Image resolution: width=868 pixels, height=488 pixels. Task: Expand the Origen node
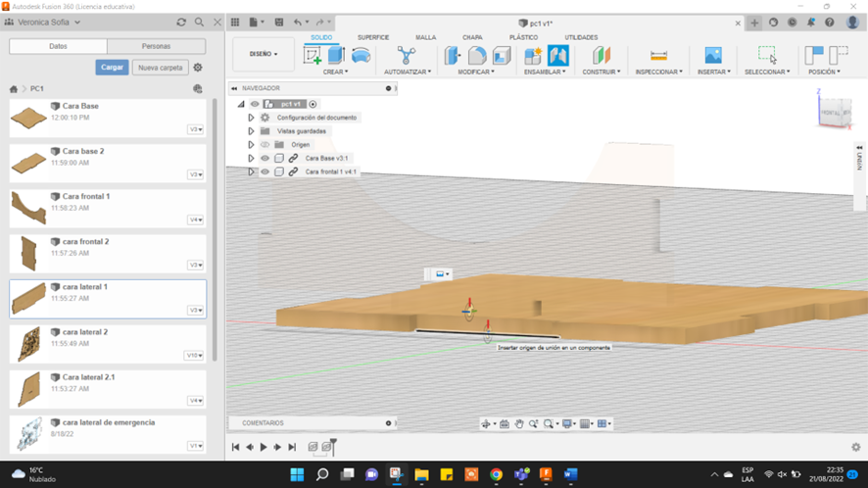pyautogui.click(x=251, y=145)
